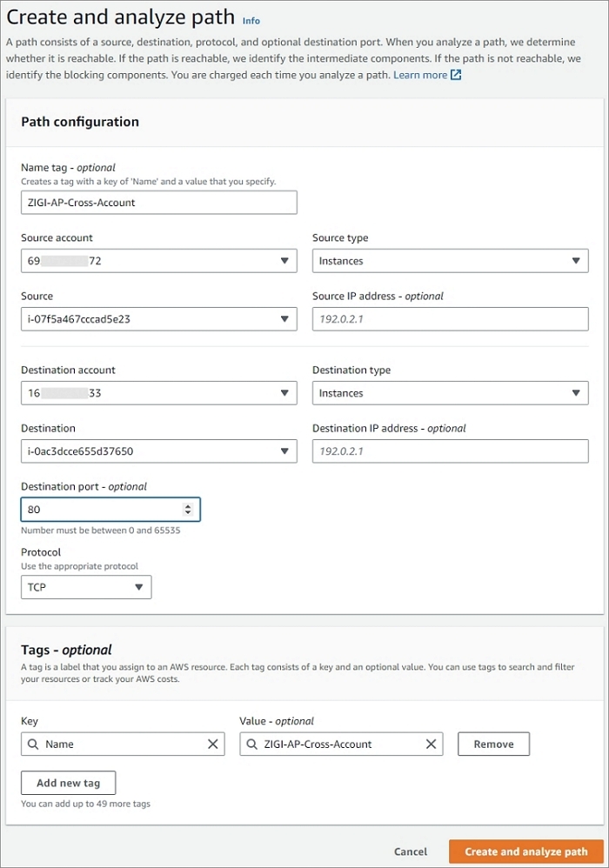
Task: Click the external link icon beside Learn more
Action: click(456, 76)
